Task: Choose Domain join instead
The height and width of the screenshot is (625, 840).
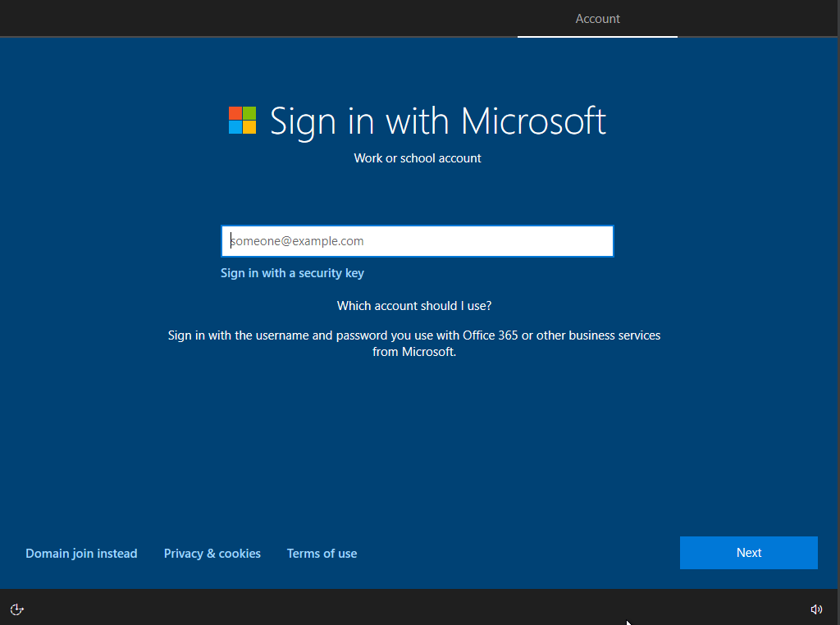Action: [81, 554]
